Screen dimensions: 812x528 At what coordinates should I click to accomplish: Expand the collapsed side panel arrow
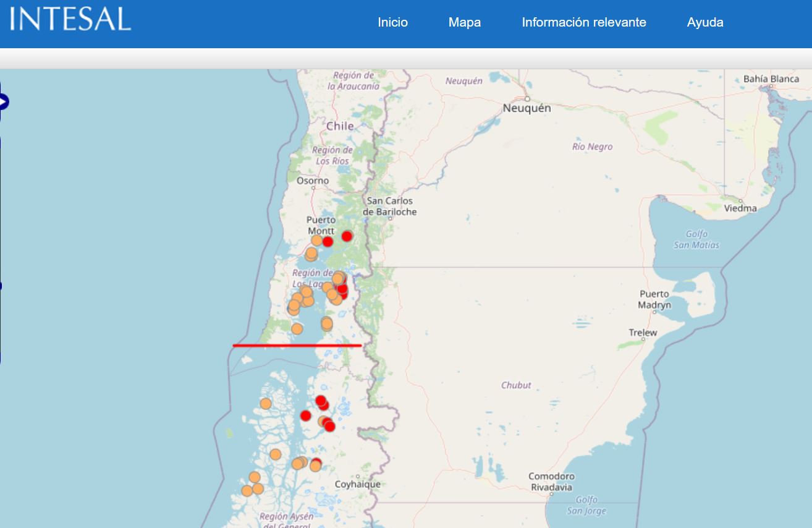click(x=4, y=101)
